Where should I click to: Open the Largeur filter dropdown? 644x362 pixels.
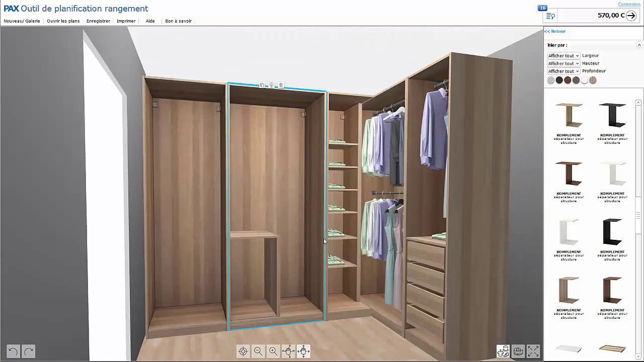[x=563, y=56]
